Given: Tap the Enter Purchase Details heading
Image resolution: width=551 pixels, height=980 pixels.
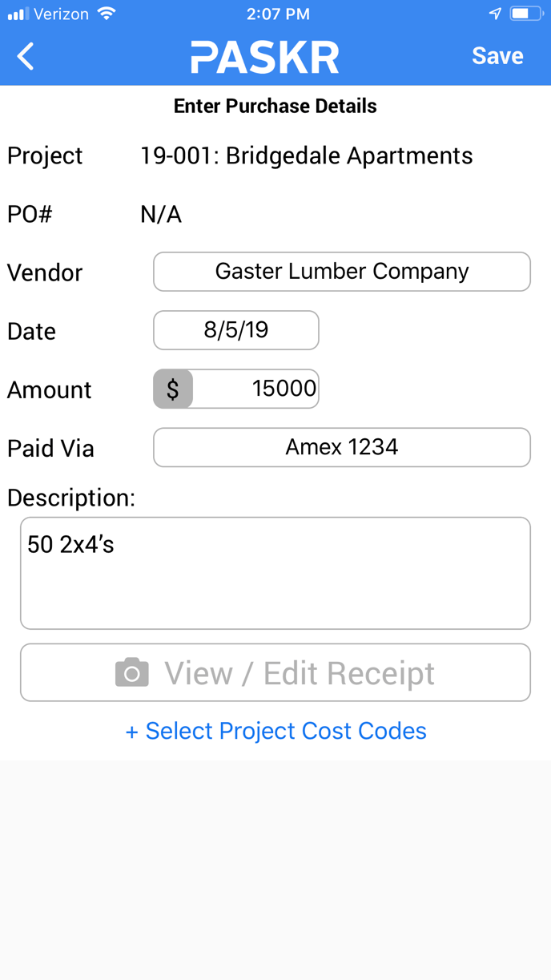Looking at the screenshot, I should (x=275, y=106).
